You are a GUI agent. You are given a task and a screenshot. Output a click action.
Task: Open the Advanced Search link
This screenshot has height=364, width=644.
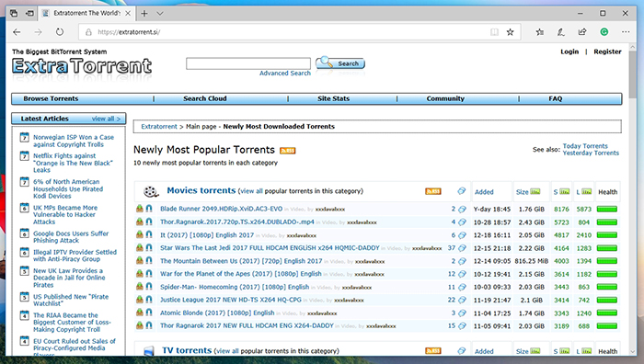285,73
